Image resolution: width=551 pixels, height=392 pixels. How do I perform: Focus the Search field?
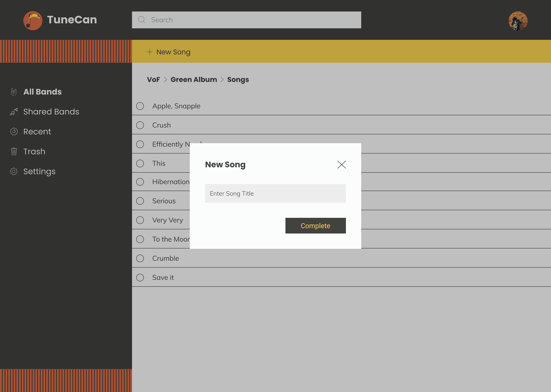[x=247, y=20]
